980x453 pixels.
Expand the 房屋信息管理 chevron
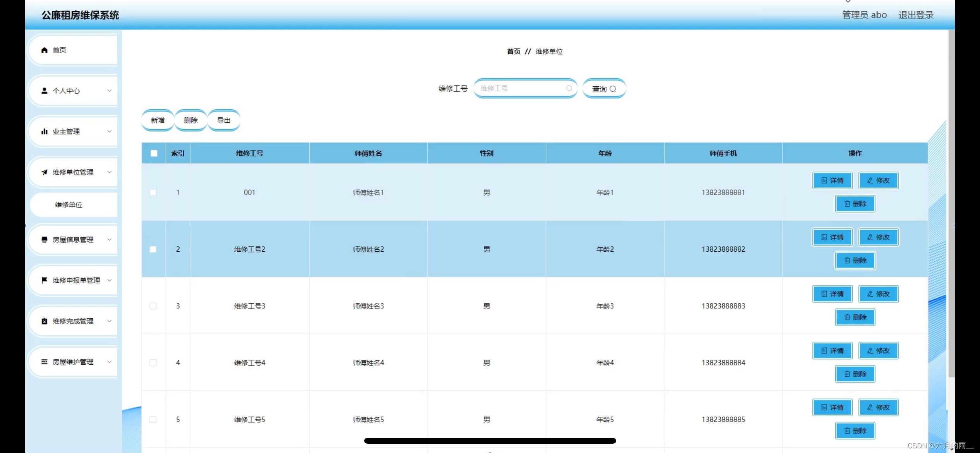[x=110, y=240]
